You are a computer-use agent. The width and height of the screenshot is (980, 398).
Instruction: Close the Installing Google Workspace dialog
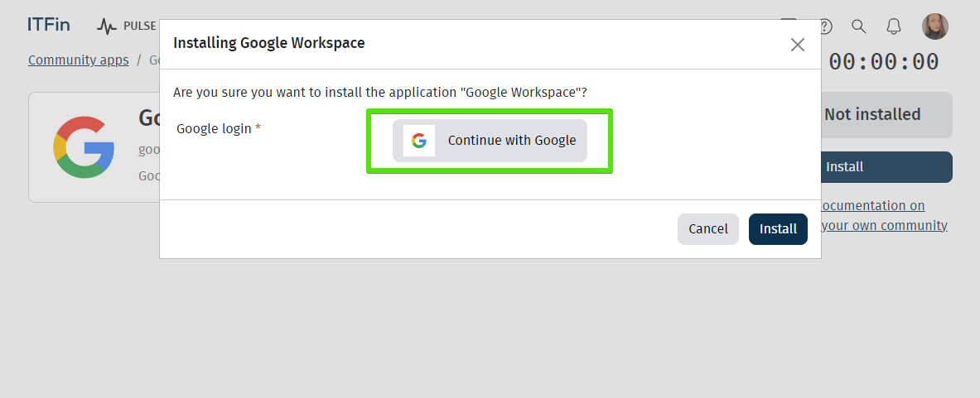click(797, 45)
